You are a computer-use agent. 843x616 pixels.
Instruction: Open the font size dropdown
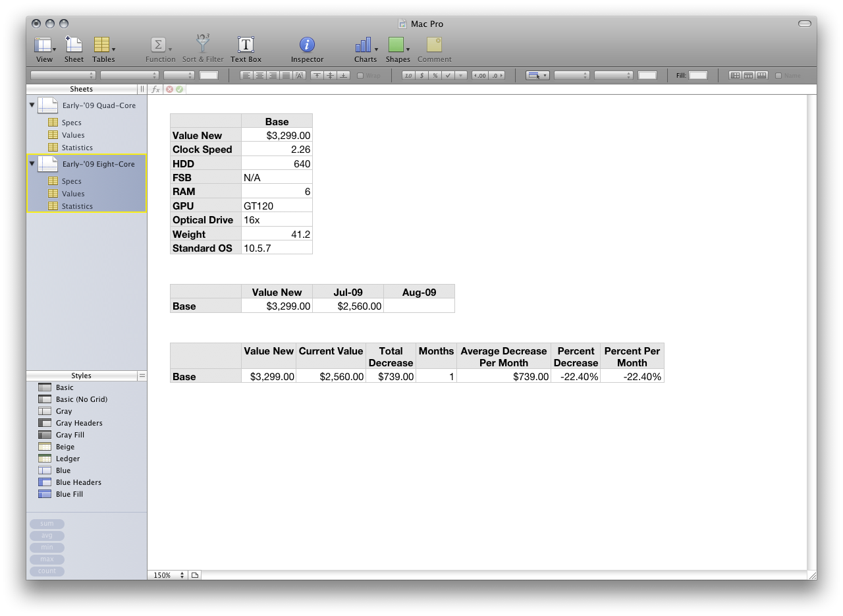tap(179, 76)
